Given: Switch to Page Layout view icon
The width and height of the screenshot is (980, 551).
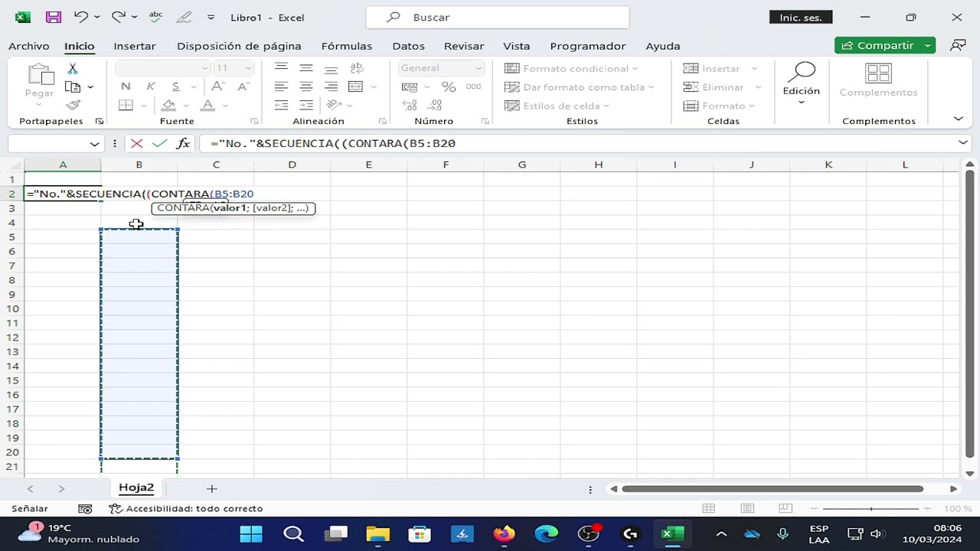Looking at the screenshot, I should 747,509.
